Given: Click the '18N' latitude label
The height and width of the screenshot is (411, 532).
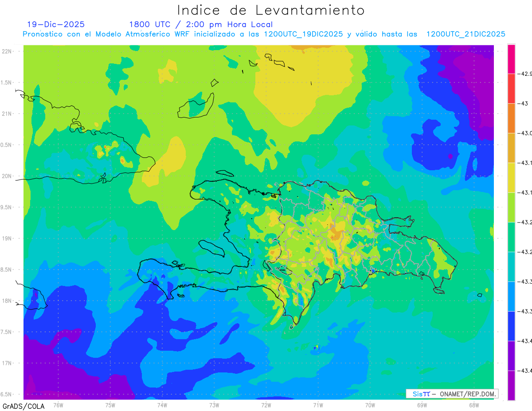Looking at the screenshot, I should tap(7, 301).
